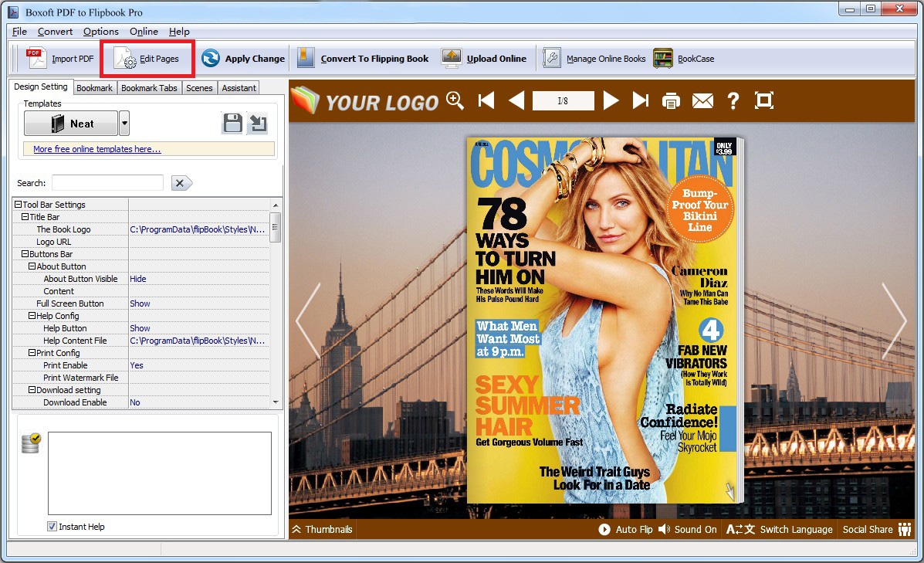Viewport: 924px width, 563px height.
Task: Click the settings list scroll down arrow
Action: point(276,402)
